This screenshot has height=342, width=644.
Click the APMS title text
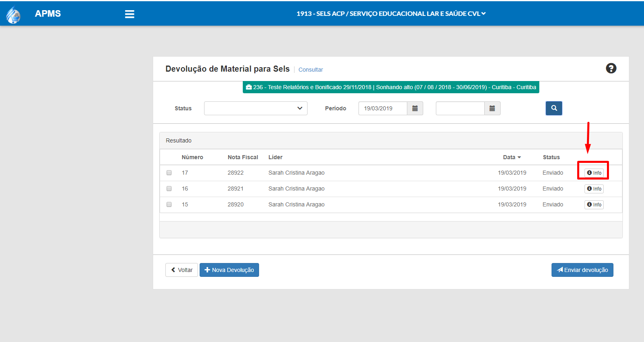click(x=48, y=13)
